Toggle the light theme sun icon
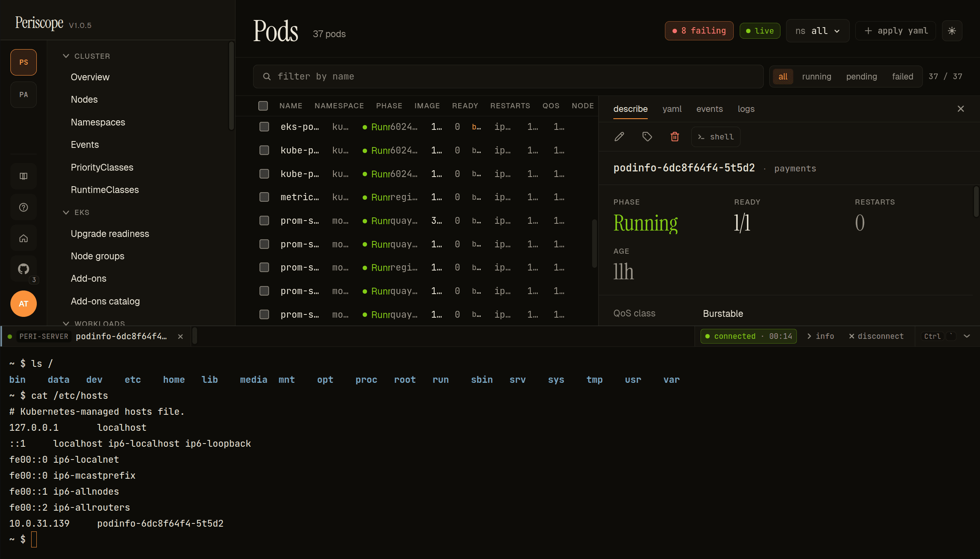Viewport: 980px width, 559px height. pos(952,31)
